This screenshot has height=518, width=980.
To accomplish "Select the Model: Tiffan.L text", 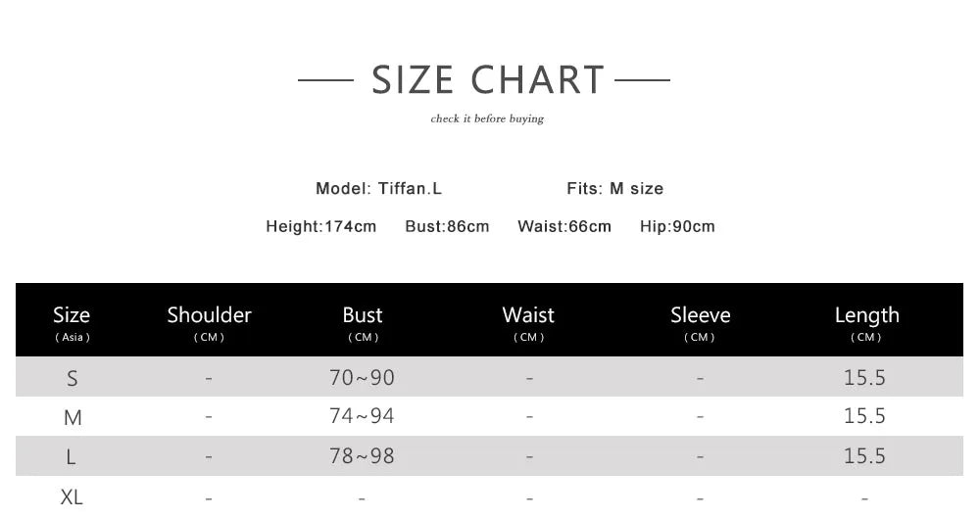I will click(378, 188).
